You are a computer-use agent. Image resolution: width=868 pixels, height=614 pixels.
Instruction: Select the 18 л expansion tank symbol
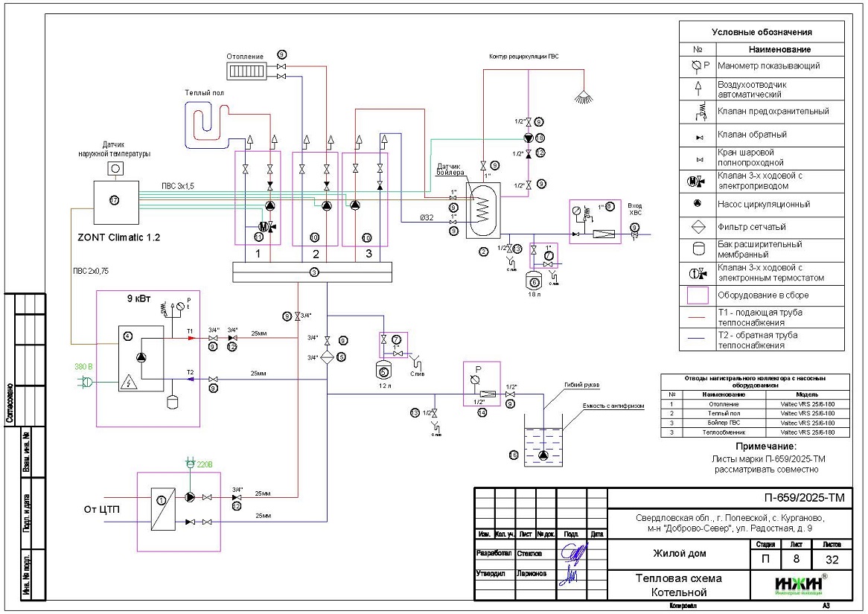coord(533,281)
